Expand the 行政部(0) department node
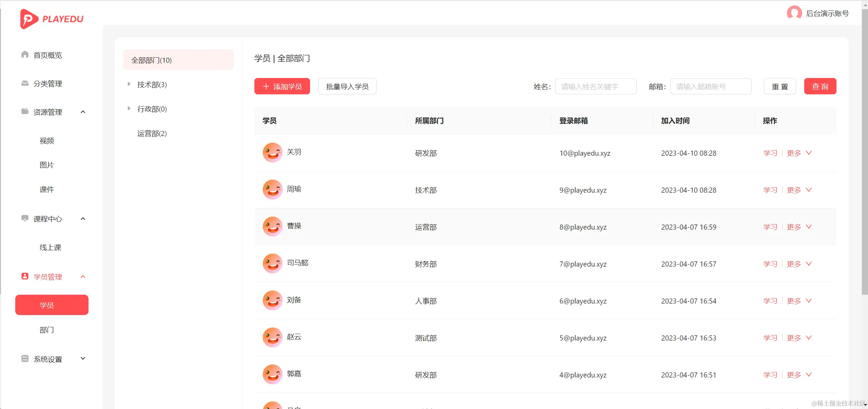The width and height of the screenshot is (868, 409). point(129,109)
